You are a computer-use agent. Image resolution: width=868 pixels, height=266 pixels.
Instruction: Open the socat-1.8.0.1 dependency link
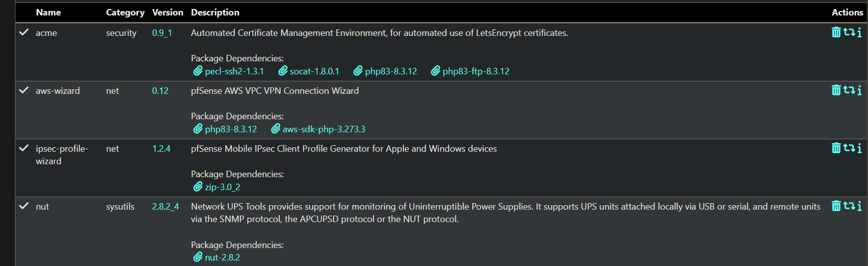pyautogui.click(x=309, y=71)
